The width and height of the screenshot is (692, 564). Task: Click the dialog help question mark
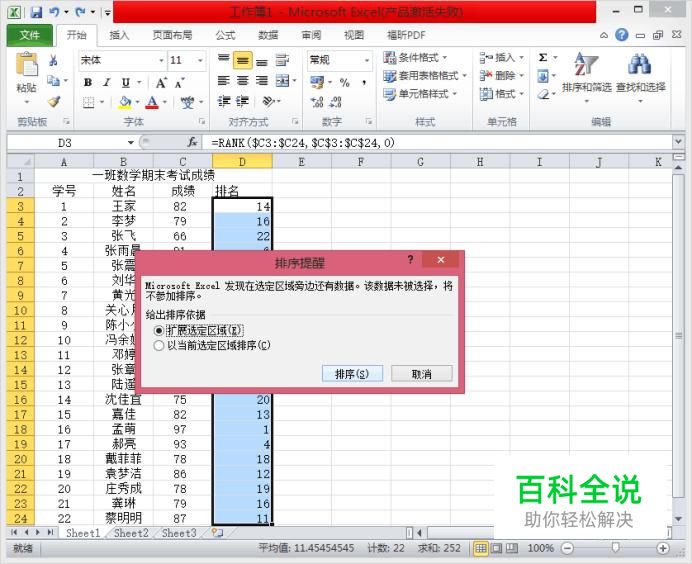pyautogui.click(x=410, y=259)
